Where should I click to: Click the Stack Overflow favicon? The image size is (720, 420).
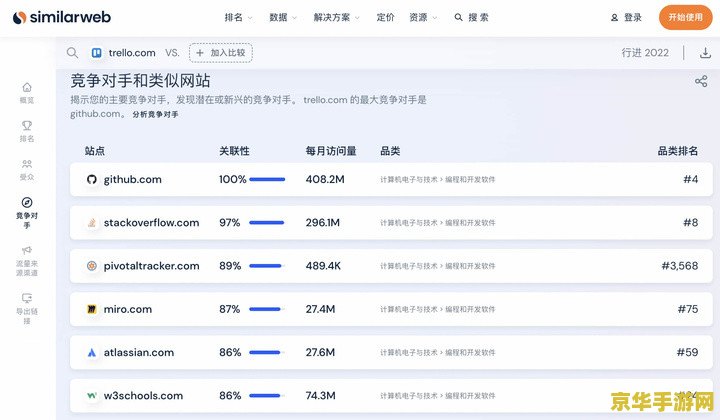pos(92,223)
